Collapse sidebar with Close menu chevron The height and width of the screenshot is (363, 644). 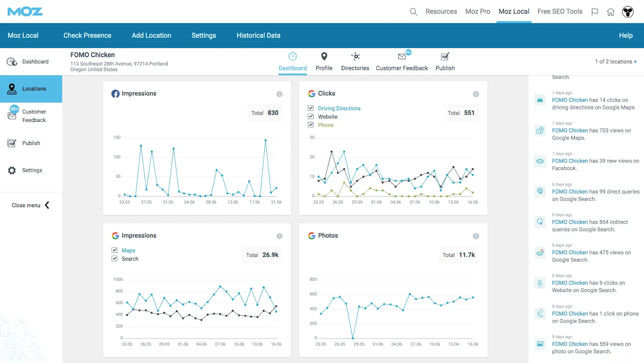(x=47, y=205)
